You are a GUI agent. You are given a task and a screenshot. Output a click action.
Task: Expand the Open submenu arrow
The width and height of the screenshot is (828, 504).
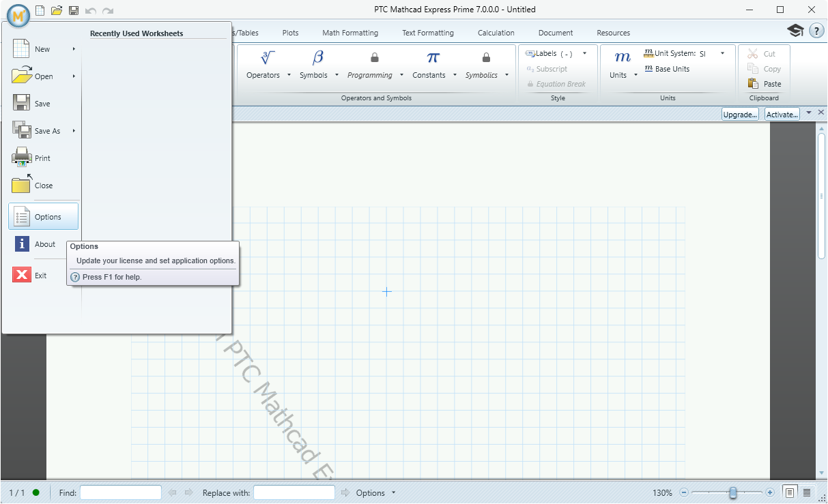point(74,76)
